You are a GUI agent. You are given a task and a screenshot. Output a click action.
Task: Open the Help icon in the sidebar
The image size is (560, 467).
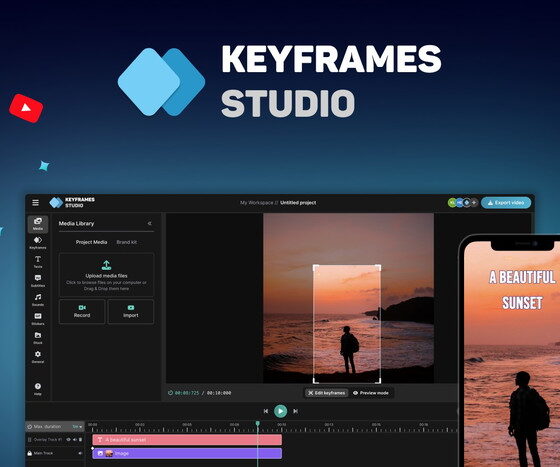[x=38, y=389]
